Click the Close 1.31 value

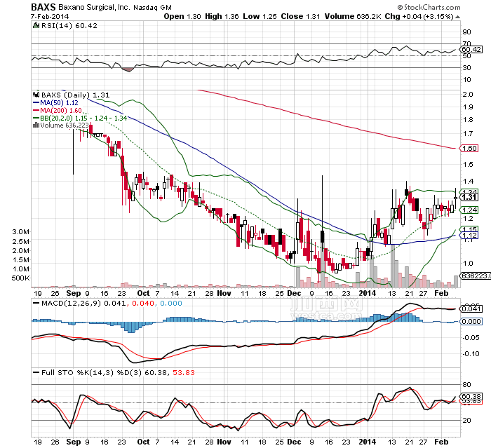tap(300, 16)
